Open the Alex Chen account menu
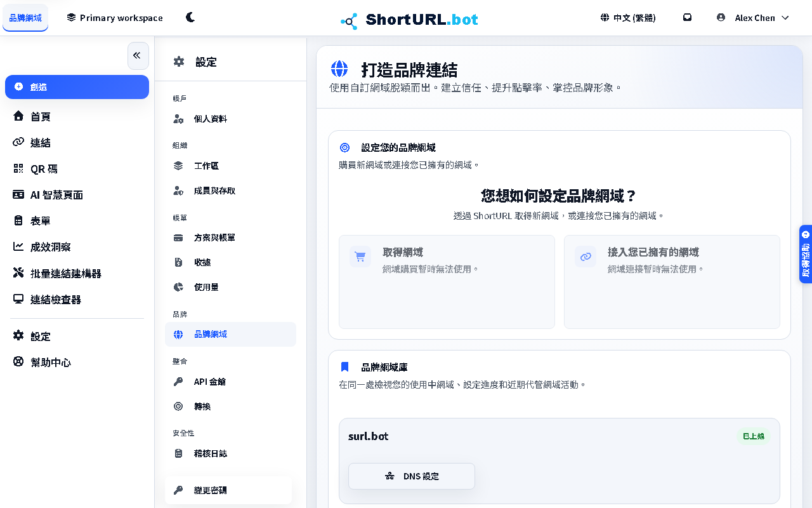This screenshot has height=508, width=812. [x=753, y=18]
